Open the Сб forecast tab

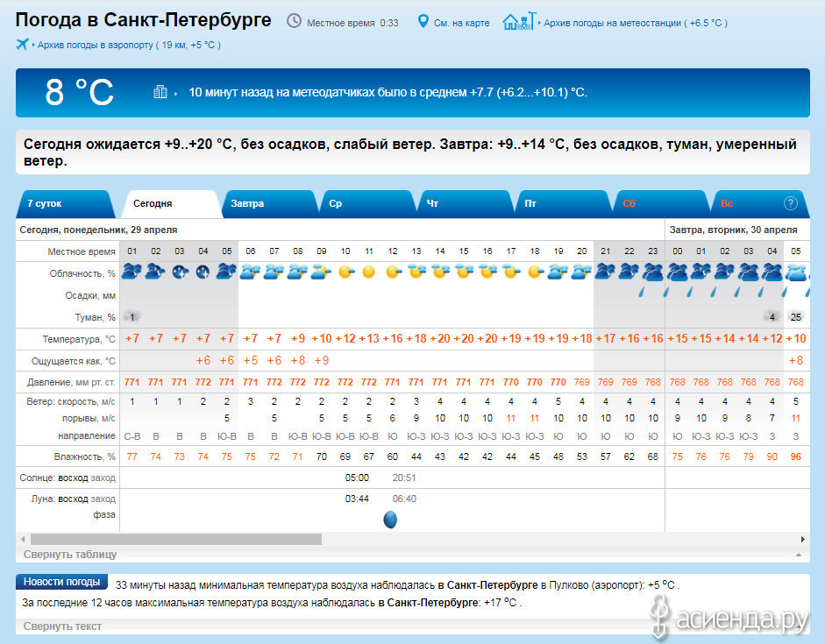(x=661, y=204)
